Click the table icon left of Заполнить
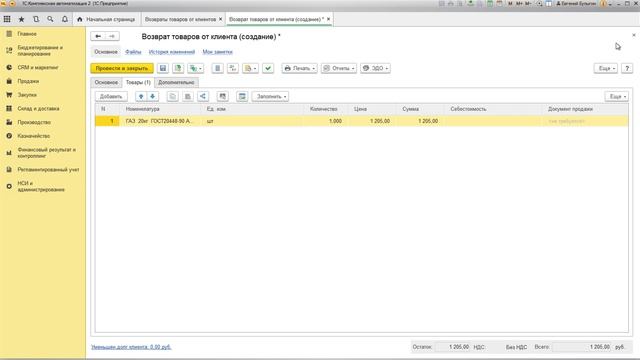Image resolution: width=640 pixels, height=360 pixels. pos(242,96)
